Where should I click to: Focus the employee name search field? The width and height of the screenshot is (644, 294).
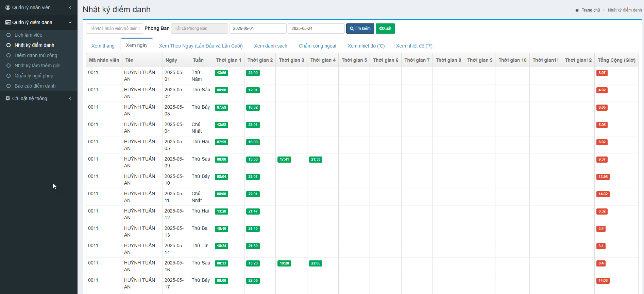[x=114, y=29]
